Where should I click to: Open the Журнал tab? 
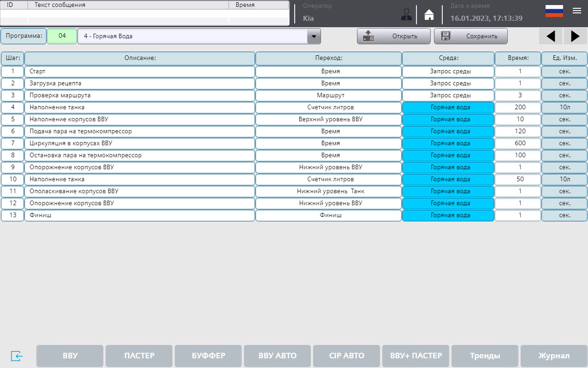point(554,356)
